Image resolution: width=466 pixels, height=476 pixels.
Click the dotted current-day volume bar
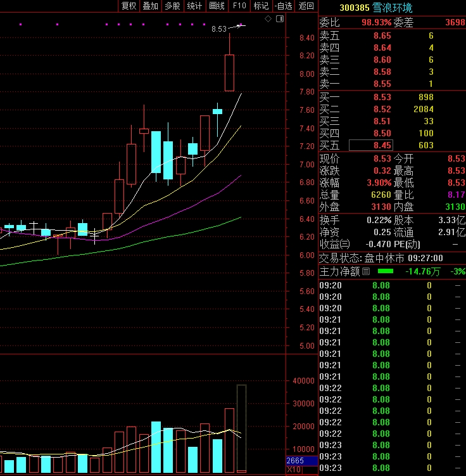(x=241, y=428)
